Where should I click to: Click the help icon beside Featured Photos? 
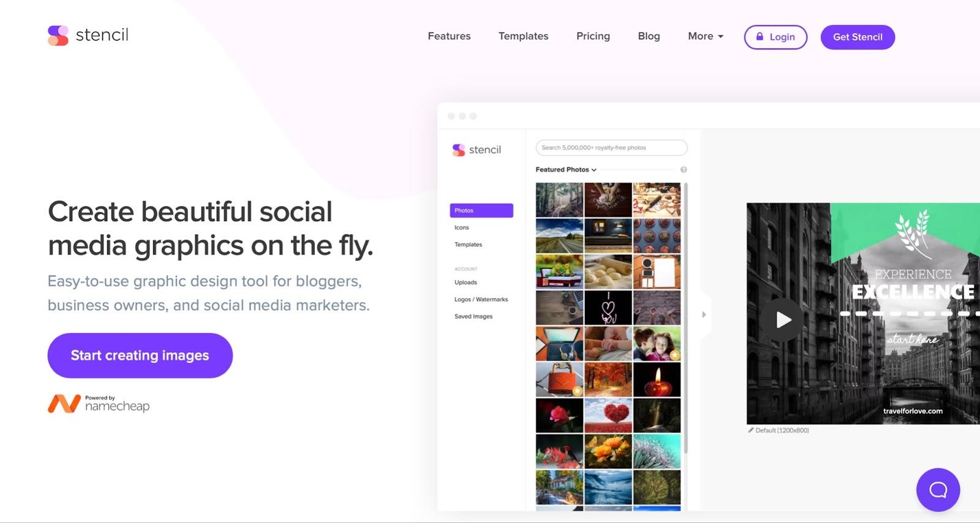click(684, 170)
